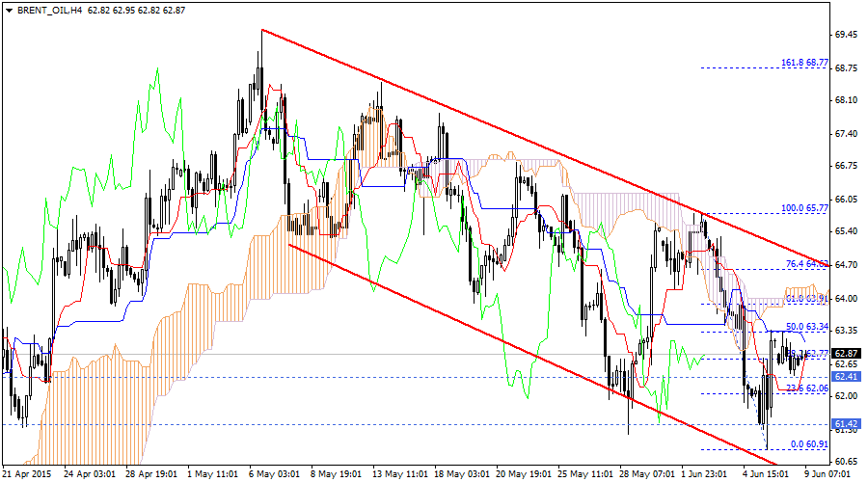Select the 76.4 Fibonacci level label
Image resolution: width=868 pixels, height=482 pixels.
807,264
